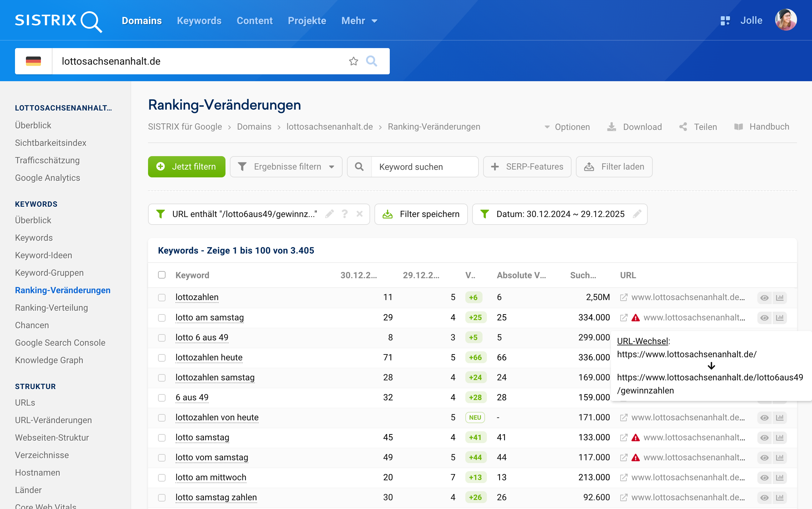
Task: Open the apps grid icon next to Jolle
Action: coord(725,21)
